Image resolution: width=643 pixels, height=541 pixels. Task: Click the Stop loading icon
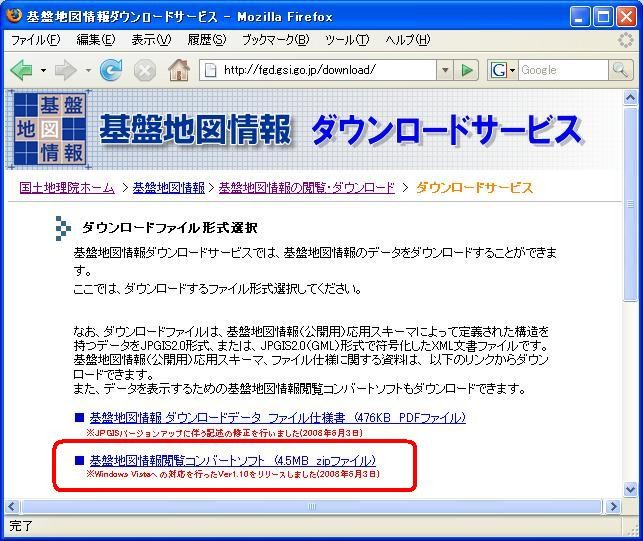point(145,70)
